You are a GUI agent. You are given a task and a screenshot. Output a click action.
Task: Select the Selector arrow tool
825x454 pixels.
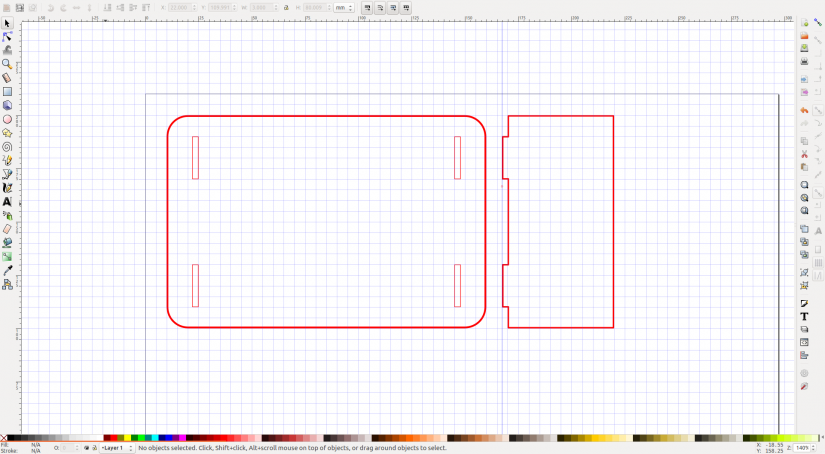[7, 24]
